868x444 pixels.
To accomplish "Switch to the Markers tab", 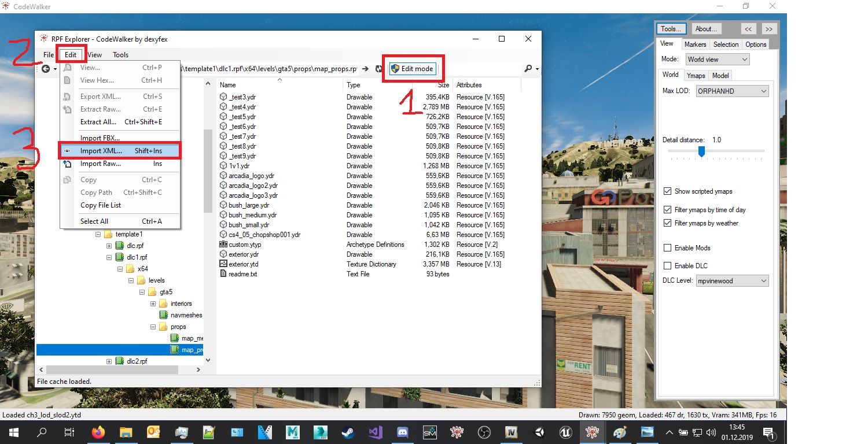I will pos(695,45).
